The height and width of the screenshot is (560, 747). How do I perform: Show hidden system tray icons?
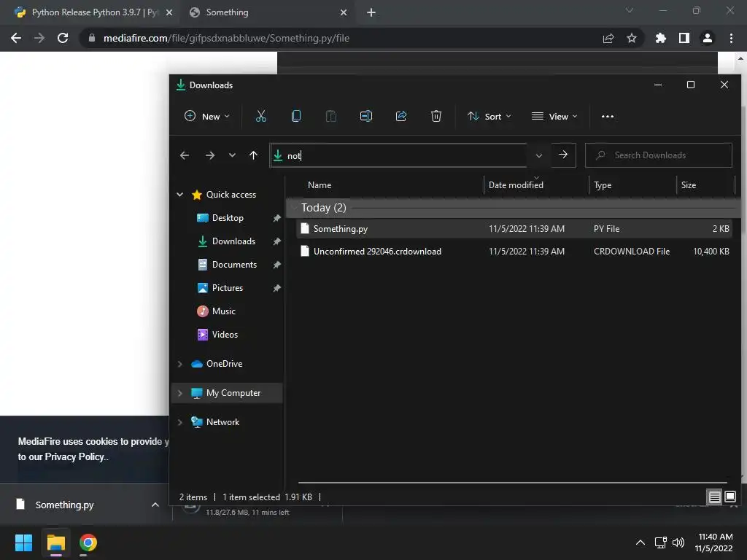[x=640, y=542]
